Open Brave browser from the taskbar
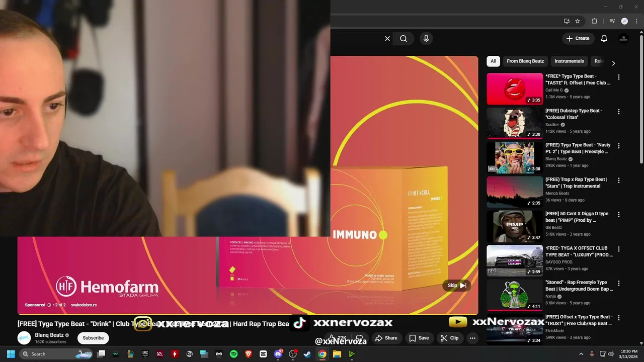Screen dimensions: 644x362 coord(249,354)
